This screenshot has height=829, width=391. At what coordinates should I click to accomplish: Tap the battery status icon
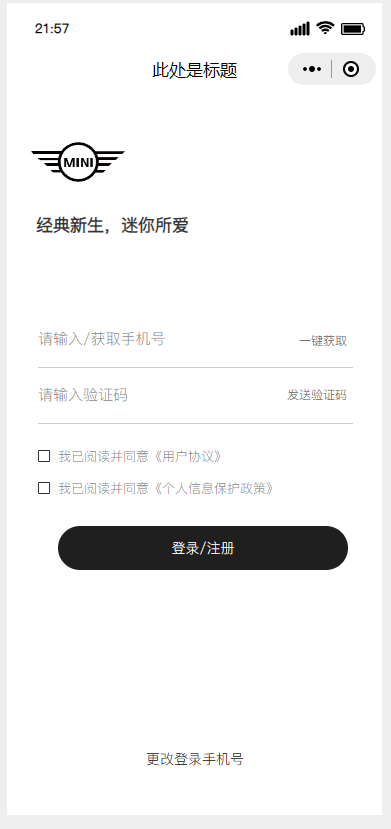[353, 29]
